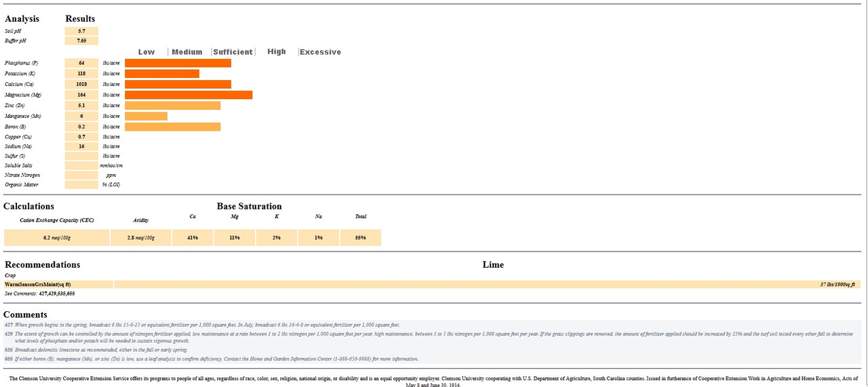Image resolution: width=868 pixels, height=387 pixels.
Task: Select the CEC value 6.2 meq/100g
Action: pyautogui.click(x=57, y=238)
